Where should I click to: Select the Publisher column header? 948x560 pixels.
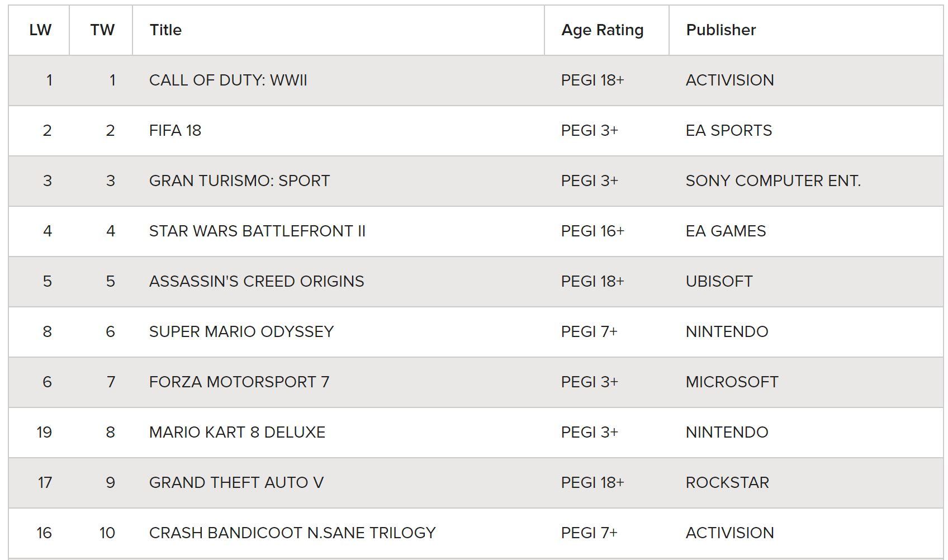tap(721, 30)
